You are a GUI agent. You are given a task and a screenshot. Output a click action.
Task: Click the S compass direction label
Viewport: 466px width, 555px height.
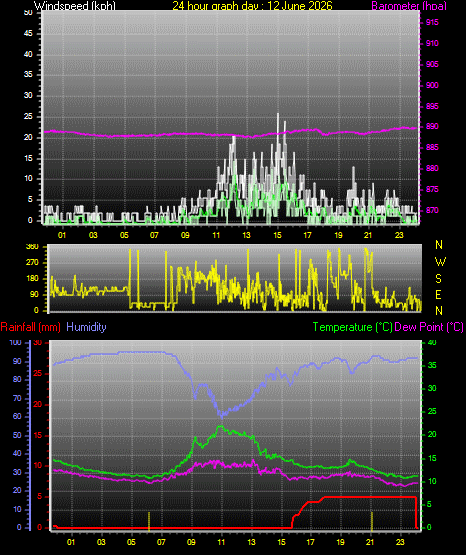438,279
